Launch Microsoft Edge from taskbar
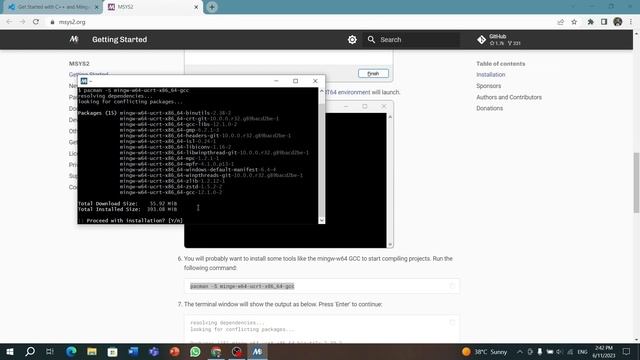Viewport: 640px width, 360px height. tap(71, 351)
